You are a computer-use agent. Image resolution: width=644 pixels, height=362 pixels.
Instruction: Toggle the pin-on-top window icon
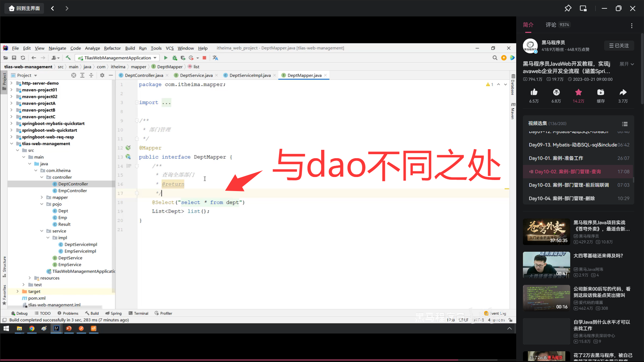[x=568, y=8]
